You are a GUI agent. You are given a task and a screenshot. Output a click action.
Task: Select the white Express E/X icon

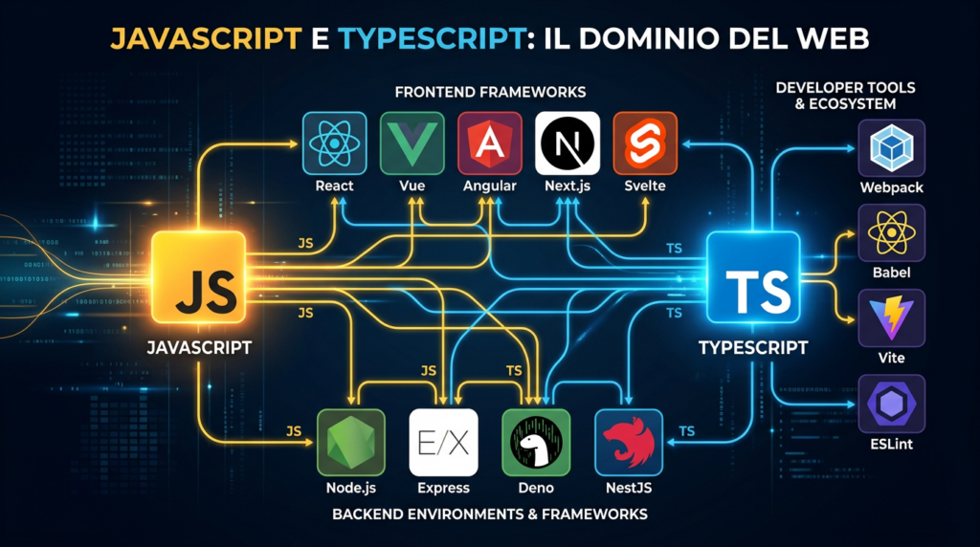[x=443, y=443]
